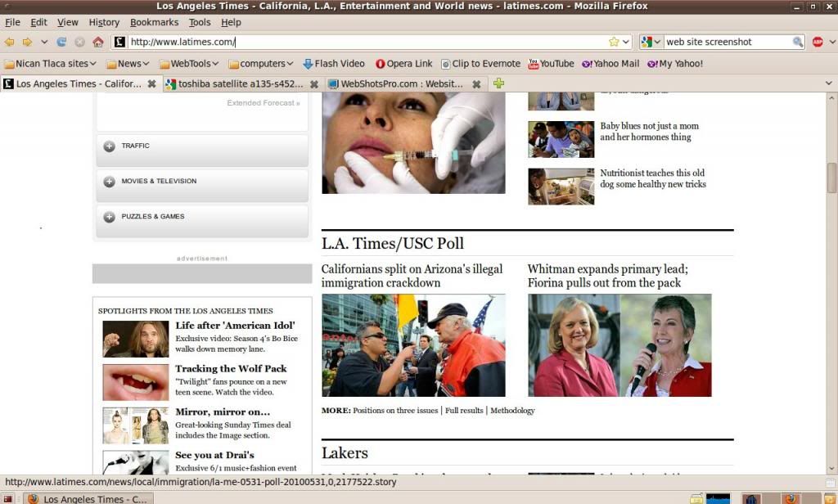Open the recent pages history dropdown arrow

44,42
